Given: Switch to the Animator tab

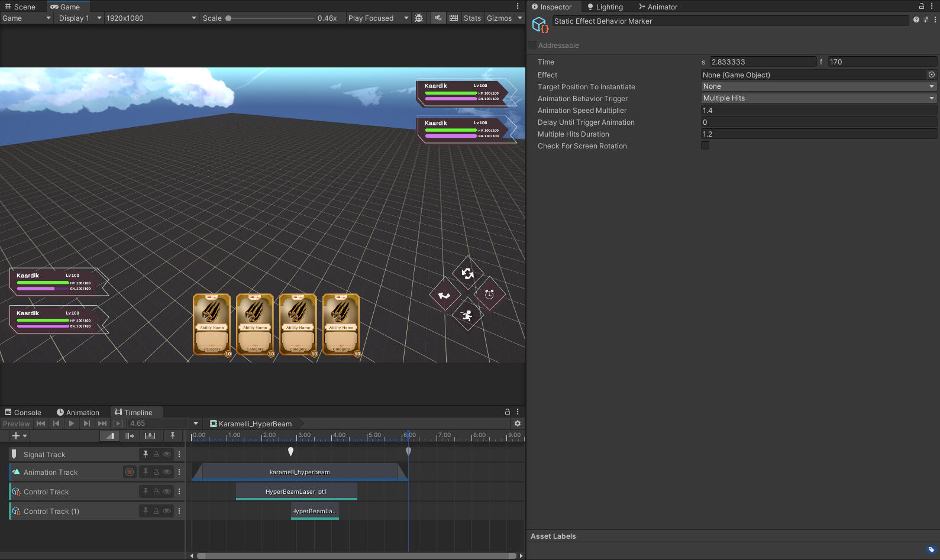Looking at the screenshot, I should 658,7.
